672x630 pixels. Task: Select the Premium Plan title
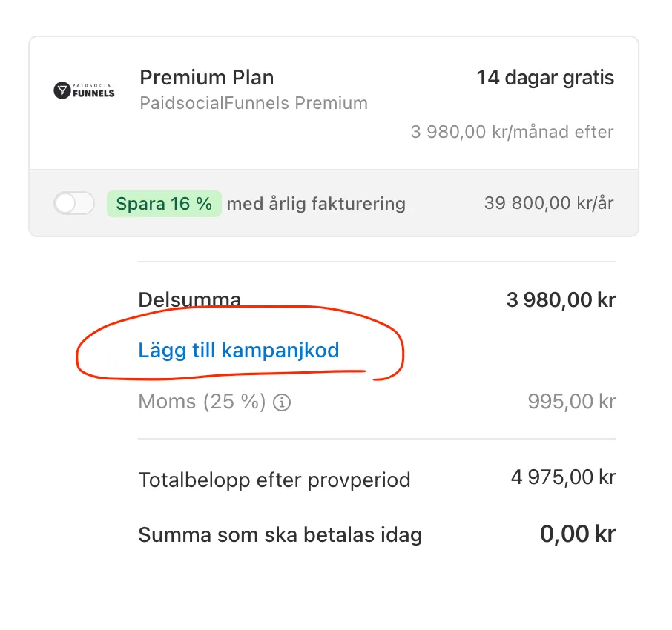click(x=207, y=78)
